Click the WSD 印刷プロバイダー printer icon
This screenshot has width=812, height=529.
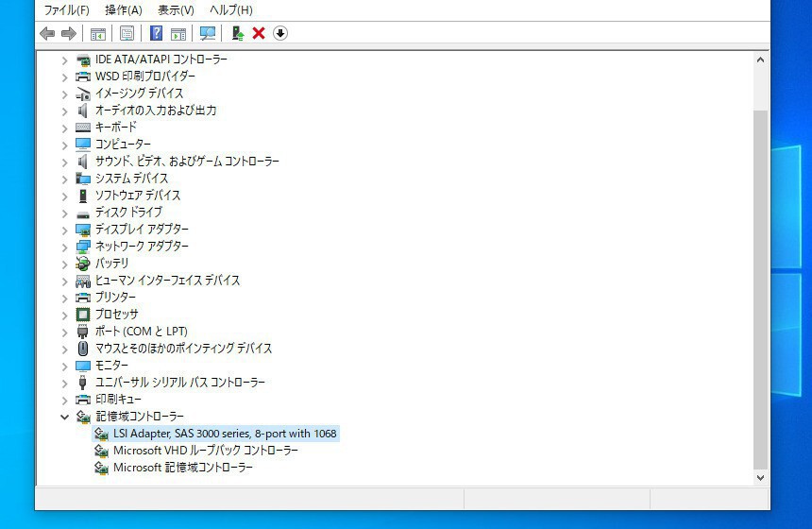click(83, 77)
